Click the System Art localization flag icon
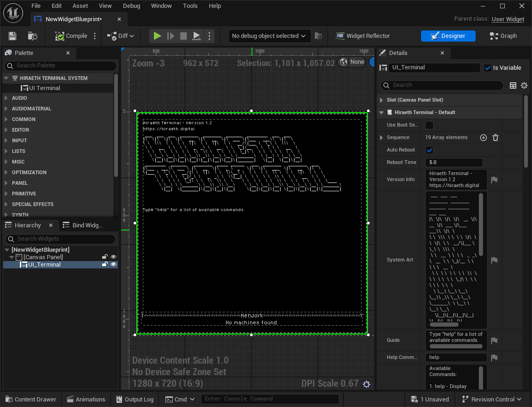 [x=495, y=260]
